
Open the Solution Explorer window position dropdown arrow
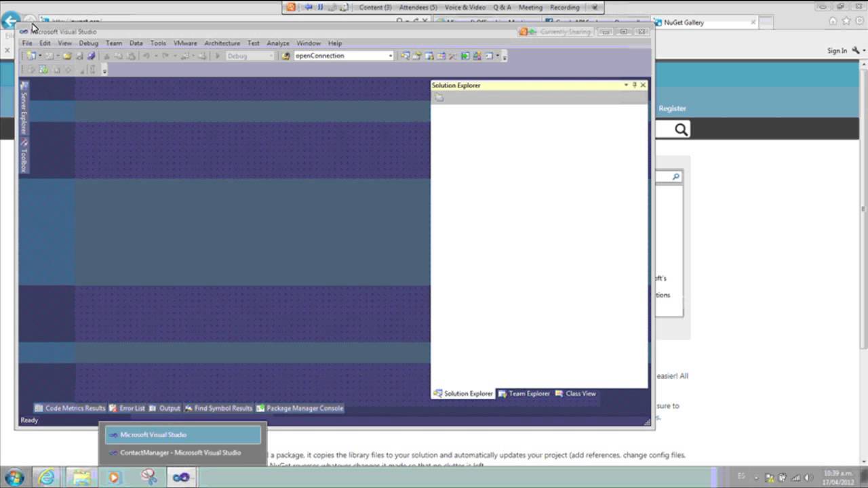[x=626, y=85]
